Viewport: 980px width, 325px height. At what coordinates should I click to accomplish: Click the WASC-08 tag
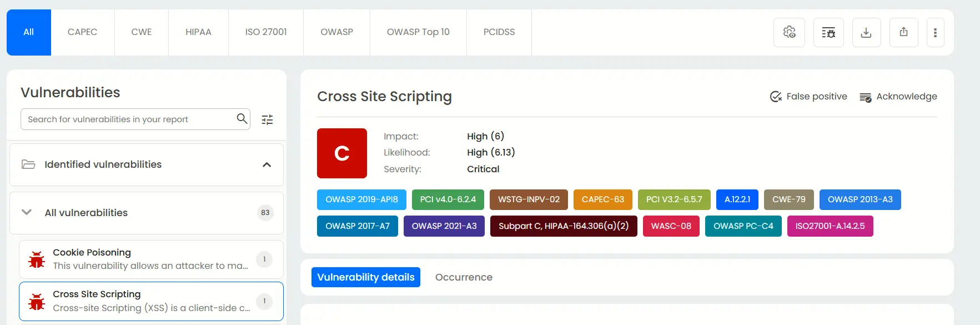(671, 226)
